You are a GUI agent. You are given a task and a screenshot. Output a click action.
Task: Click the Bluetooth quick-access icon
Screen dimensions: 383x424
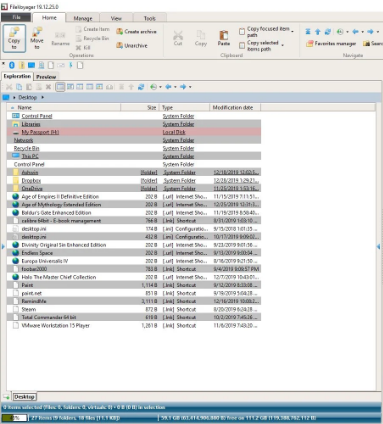pos(12,65)
